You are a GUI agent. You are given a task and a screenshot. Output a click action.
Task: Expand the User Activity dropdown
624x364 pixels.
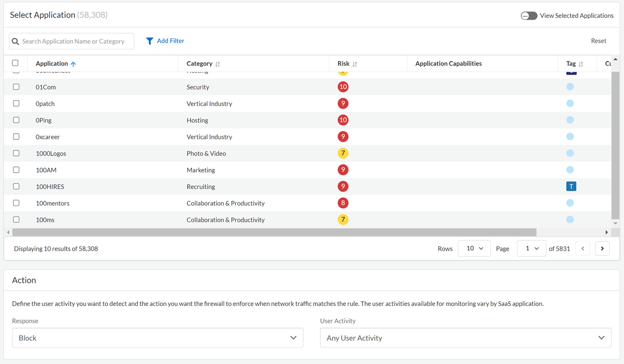coord(465,338)
